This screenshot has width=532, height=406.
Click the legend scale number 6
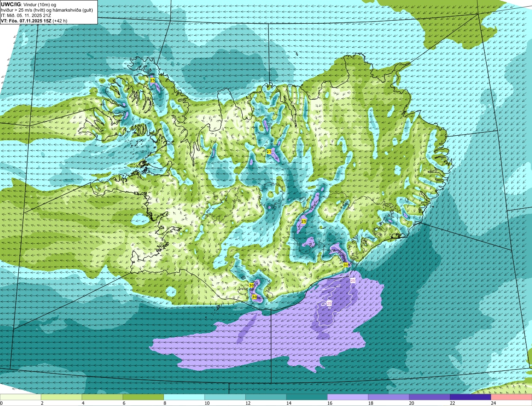point(123,403)
